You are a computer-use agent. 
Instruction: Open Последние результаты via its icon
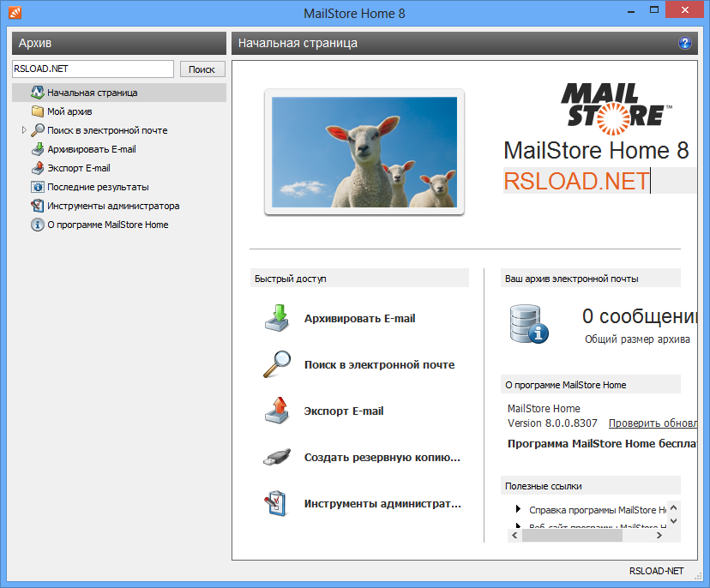pos(37,186)
